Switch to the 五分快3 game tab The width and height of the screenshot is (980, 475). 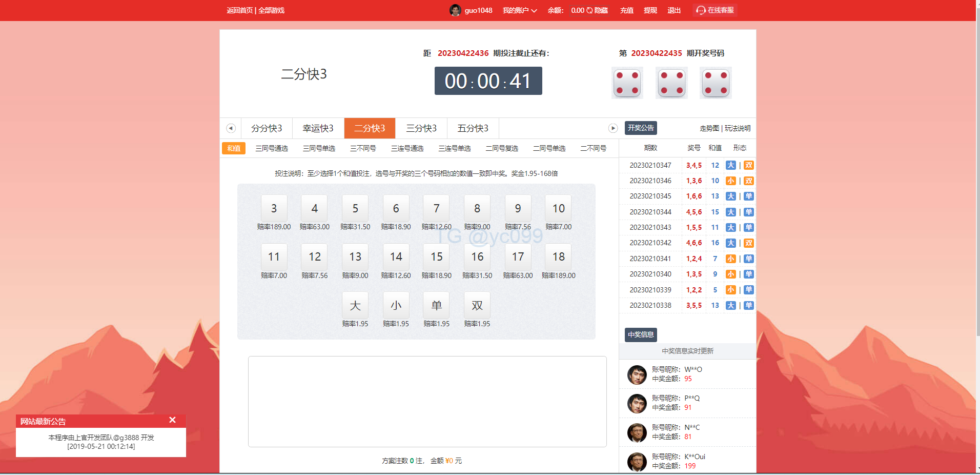coord(473,128)
